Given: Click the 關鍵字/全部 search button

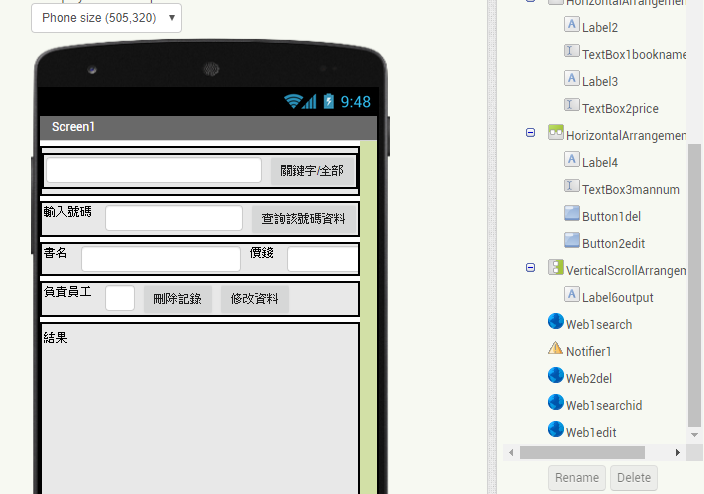Looking at the screenshot, I should pyautogui.click(x=312, y=171).
